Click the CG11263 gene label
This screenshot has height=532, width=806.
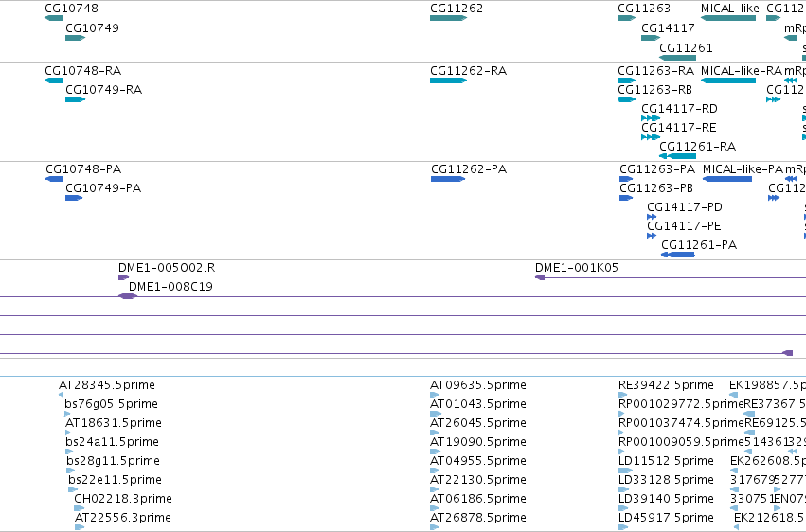click(x=643, y=9)
